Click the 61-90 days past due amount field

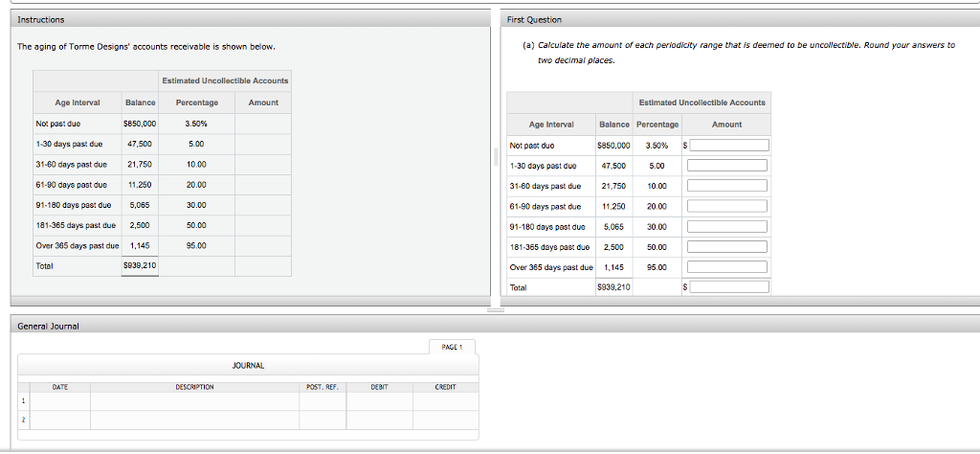727,206
